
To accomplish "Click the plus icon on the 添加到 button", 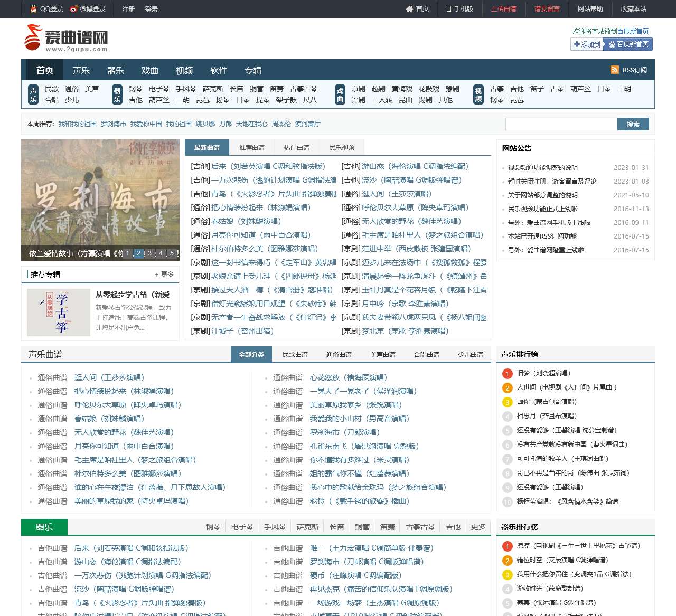I will (x=577, y=44).
